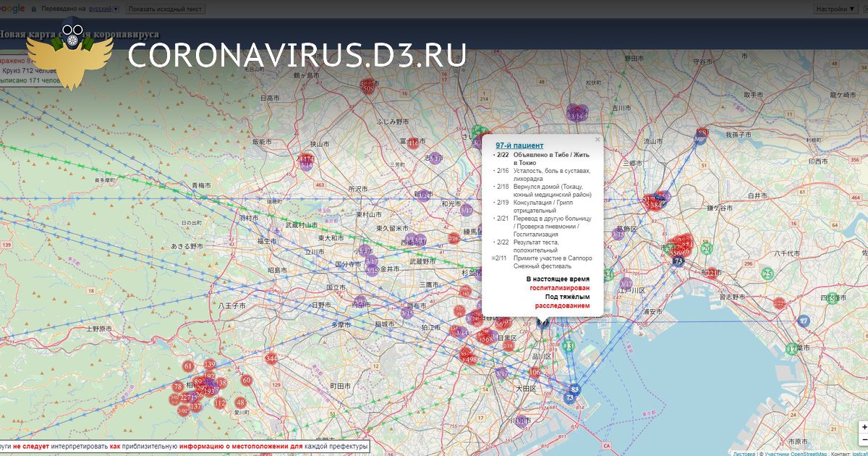Open the red marker numbered 139
This screenshot has width=868, height=456.
(x=210, y=364)
